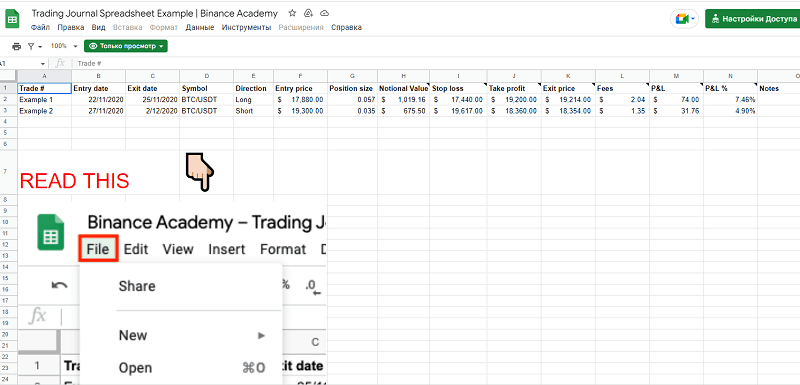Select the 'Exit price' header cell

568,88
